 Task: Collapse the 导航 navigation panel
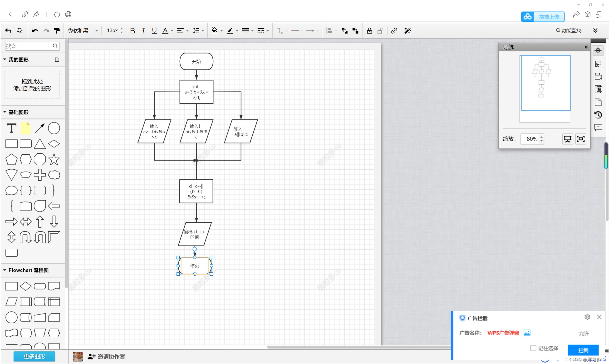pos(586,47)
